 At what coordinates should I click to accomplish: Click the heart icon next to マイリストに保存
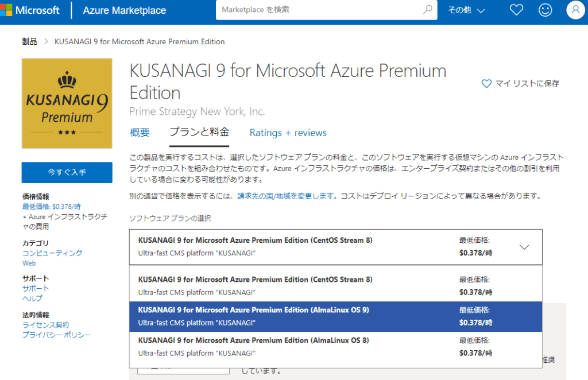point(487,84)
